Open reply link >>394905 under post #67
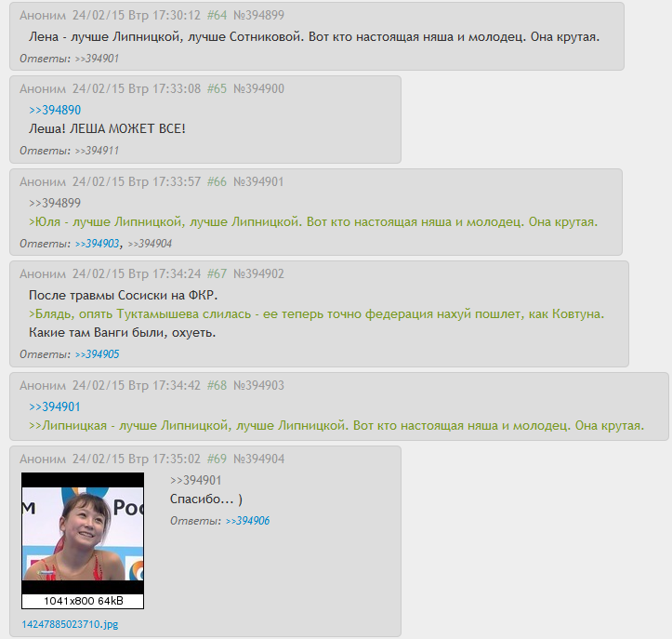 click(97, 354)
